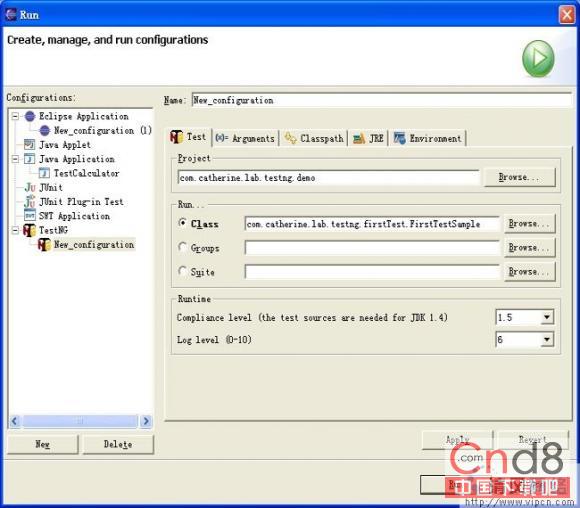This screenshot has height=508, width=580.
Task: Select the "Java Applet" tree entry
Action: (x=65, y=145)
